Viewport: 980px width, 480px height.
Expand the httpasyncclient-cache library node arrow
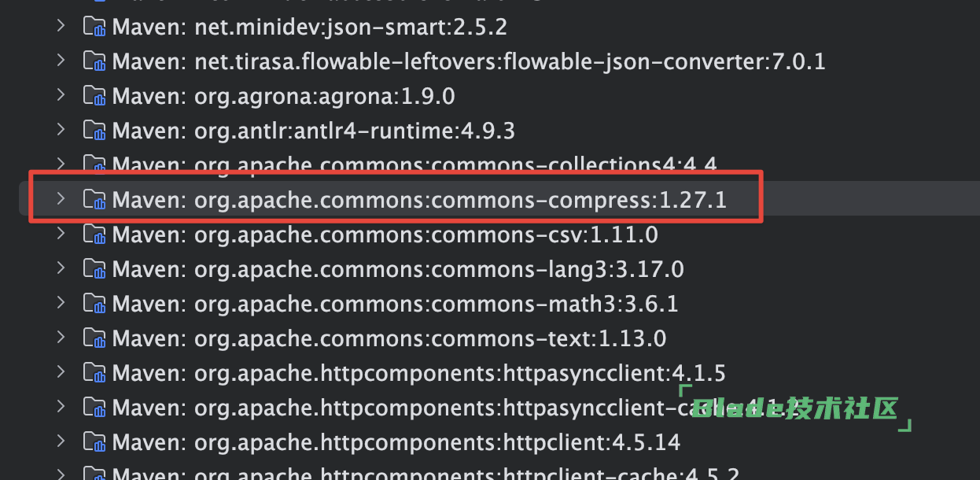61,407
